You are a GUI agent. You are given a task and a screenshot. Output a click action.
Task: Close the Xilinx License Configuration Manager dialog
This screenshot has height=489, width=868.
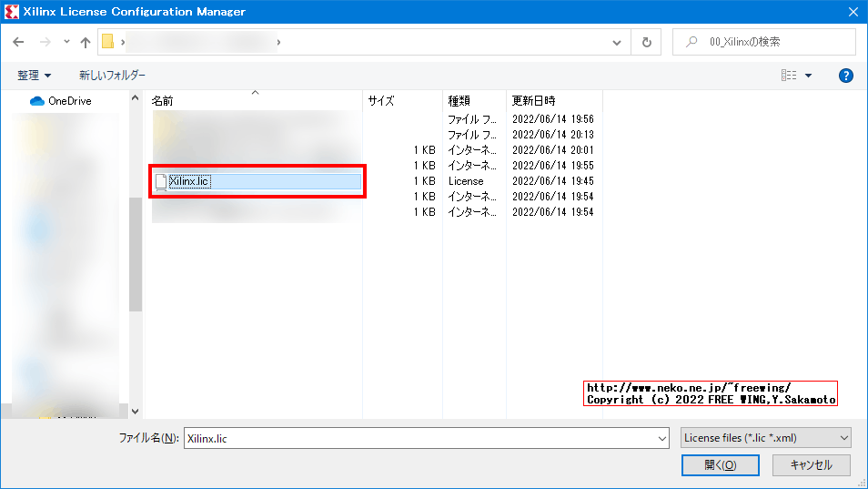853,12
